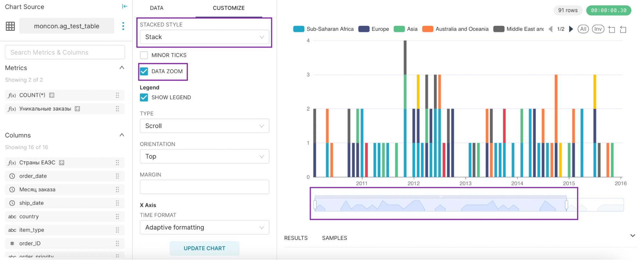644x260 pixels.
Task: Click the dataset table grid icon
Action: pyautogui.click(x=10, y=26)
